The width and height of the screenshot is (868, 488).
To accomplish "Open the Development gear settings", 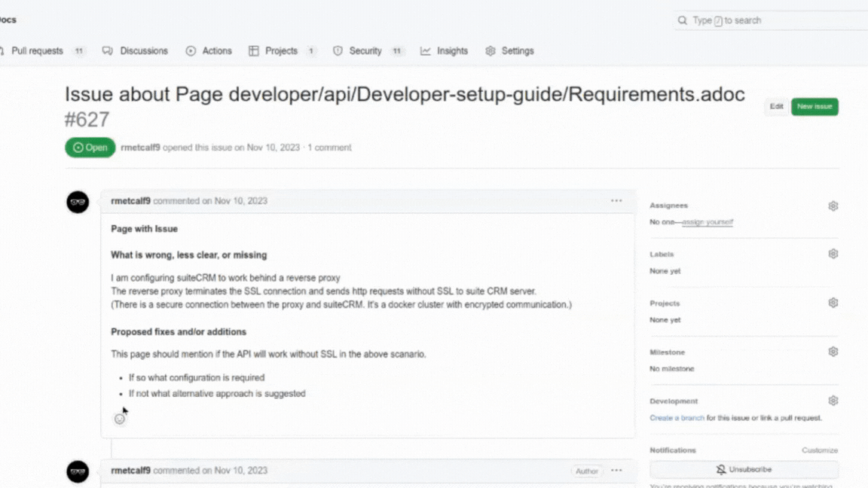I will tap(833, 401).
